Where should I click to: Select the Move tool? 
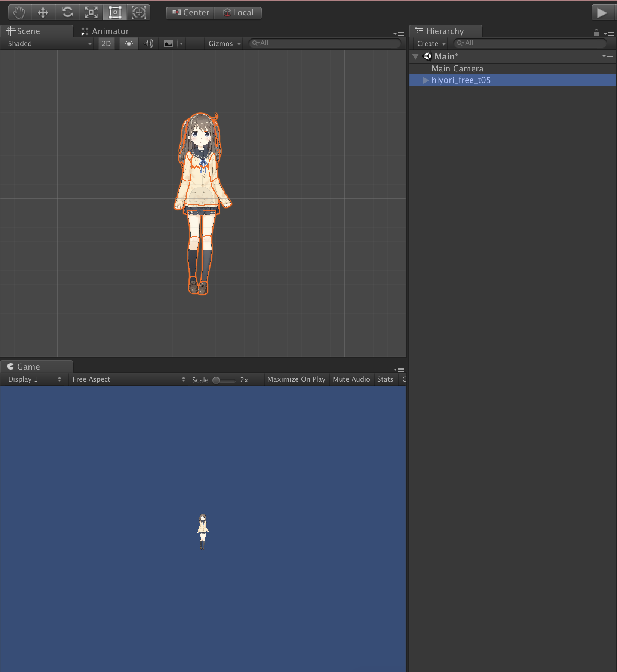(43, 12)
